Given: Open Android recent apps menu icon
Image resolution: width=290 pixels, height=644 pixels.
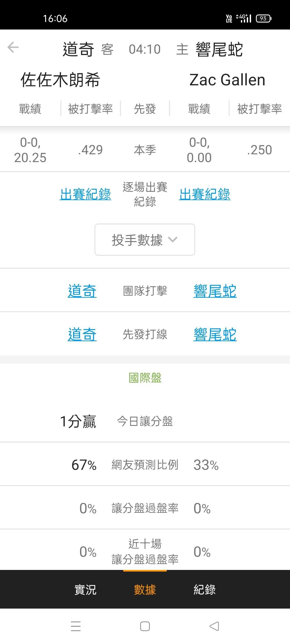Looking at the screenshot, I should pos(76,626).
